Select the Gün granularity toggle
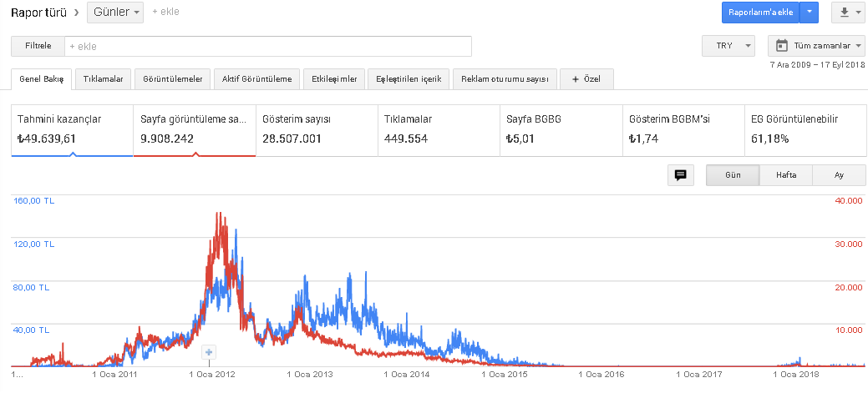The width and height of the screenshot is (868, 393). 733,175
